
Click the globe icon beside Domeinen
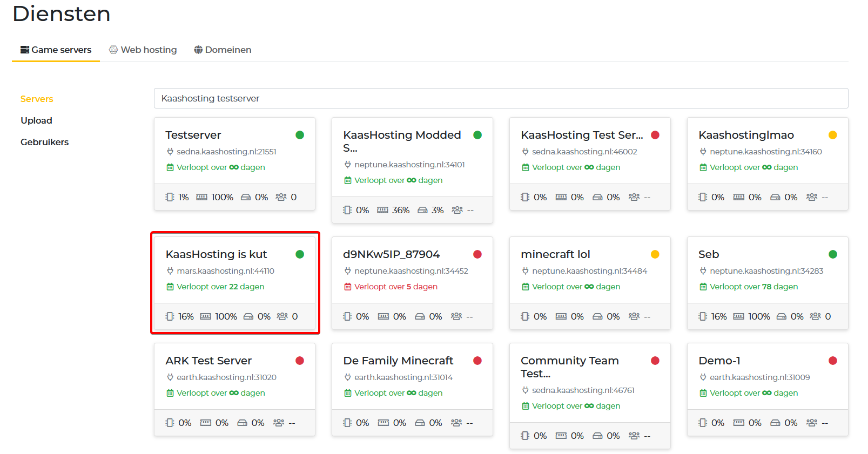coord(198,50)
